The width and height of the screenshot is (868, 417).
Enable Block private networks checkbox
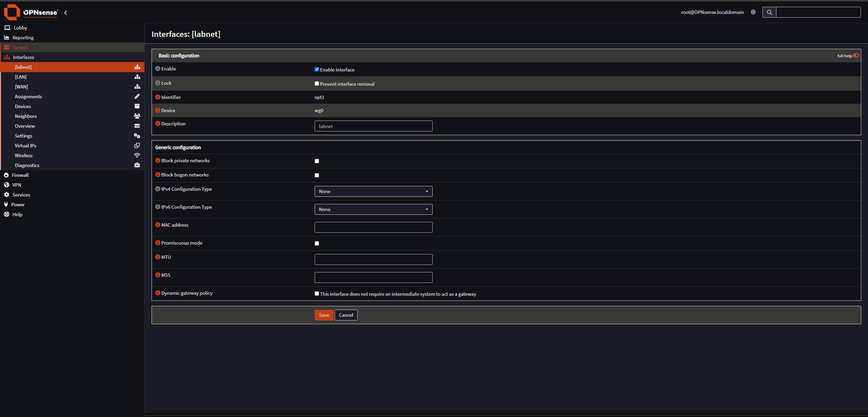[x=317, y=161]
